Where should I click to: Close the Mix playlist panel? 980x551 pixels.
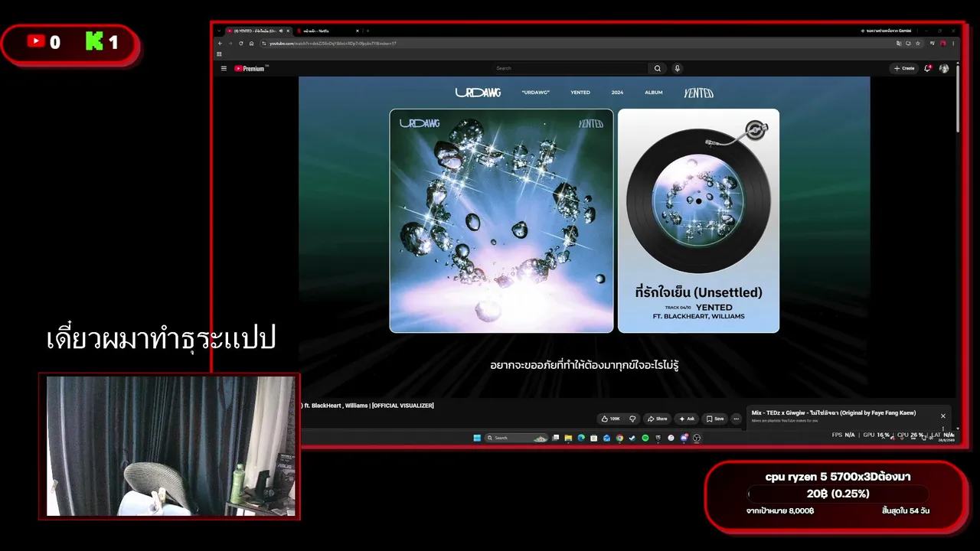[x=943, y=416]
